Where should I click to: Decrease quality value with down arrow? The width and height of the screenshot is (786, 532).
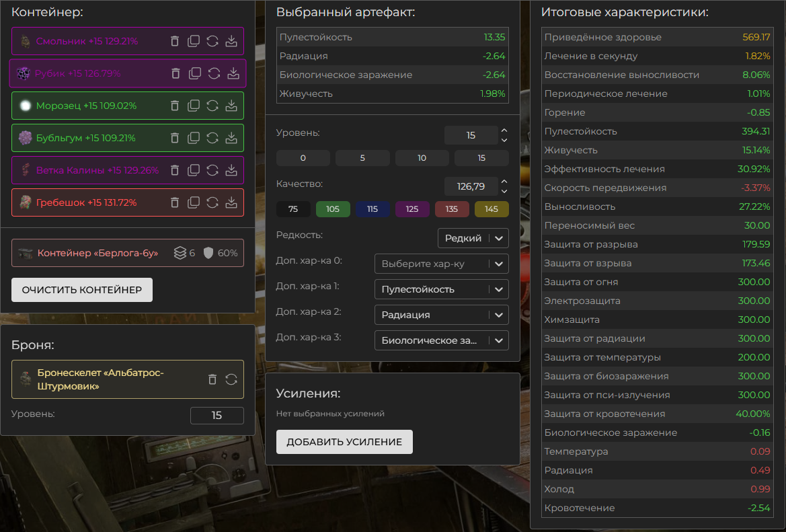(504, 192)
